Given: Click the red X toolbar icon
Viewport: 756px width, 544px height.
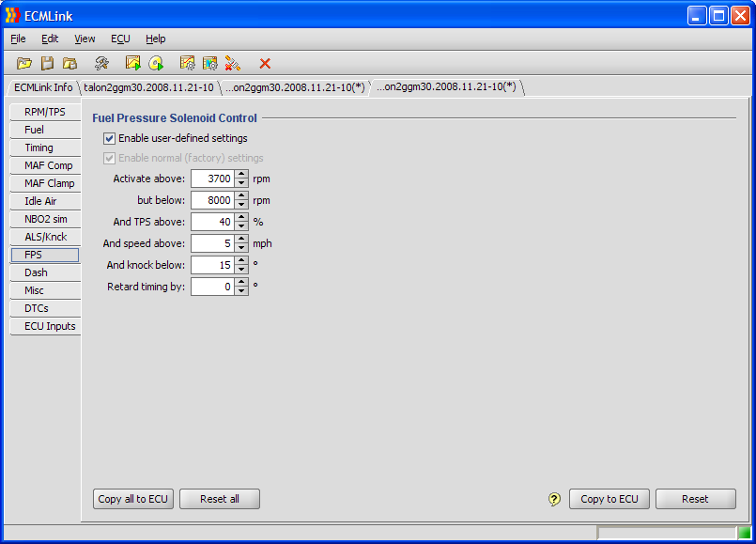Looking at the screenshot, I should [265, 63].
